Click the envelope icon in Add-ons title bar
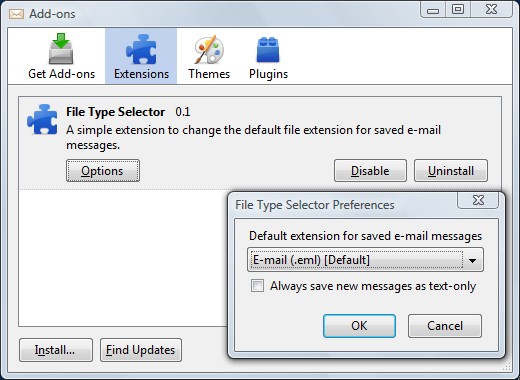520x380 pixels. tap(16, 14)
